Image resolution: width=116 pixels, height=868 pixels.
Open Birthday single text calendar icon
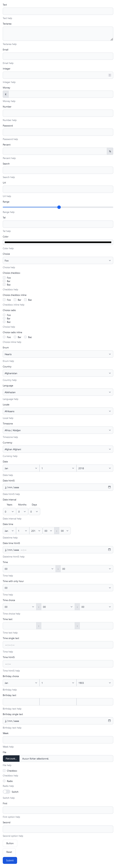point(109,721)
